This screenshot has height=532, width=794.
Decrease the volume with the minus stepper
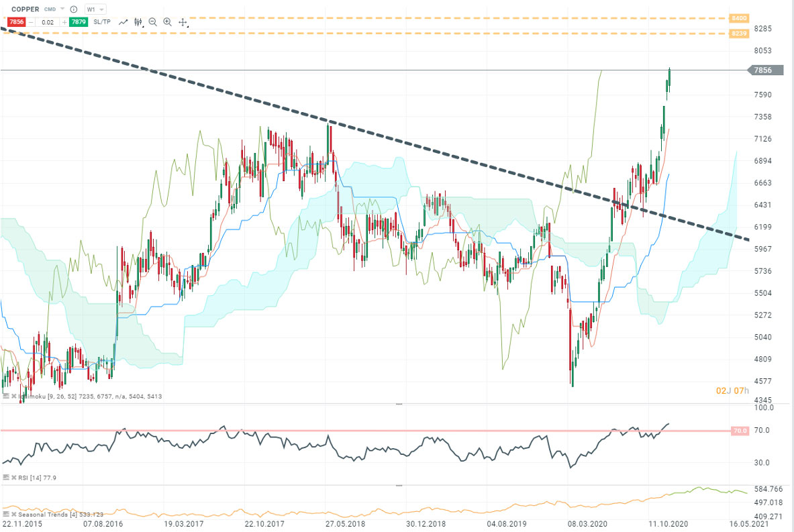(x=31, y=22)
